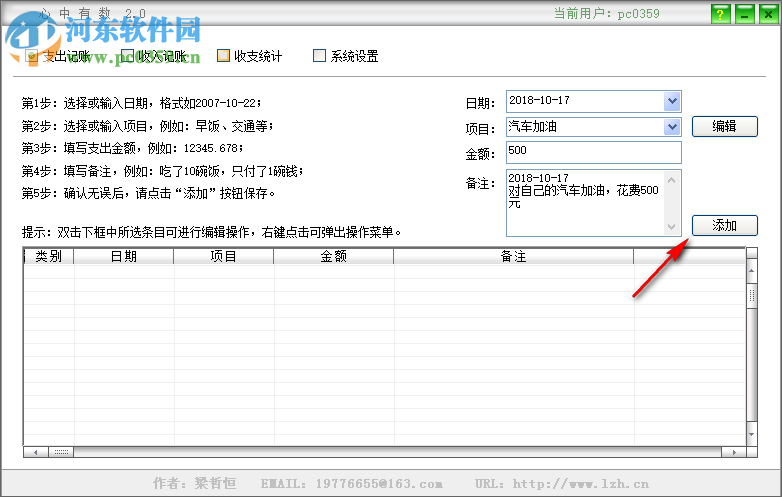The image size is (782, 497).
Task: Switch to 收入记账 checkbox tab
Action: click(x=154, y=56)
